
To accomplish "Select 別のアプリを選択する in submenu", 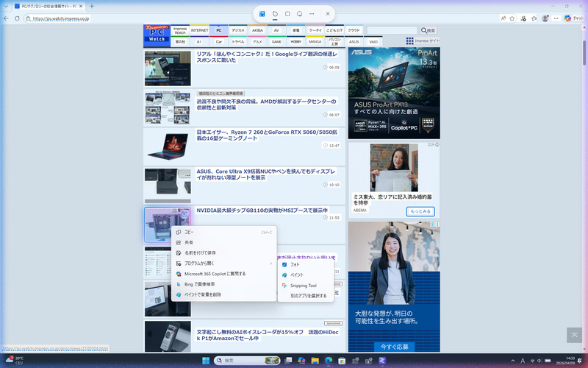I will [x=306, y=296].
